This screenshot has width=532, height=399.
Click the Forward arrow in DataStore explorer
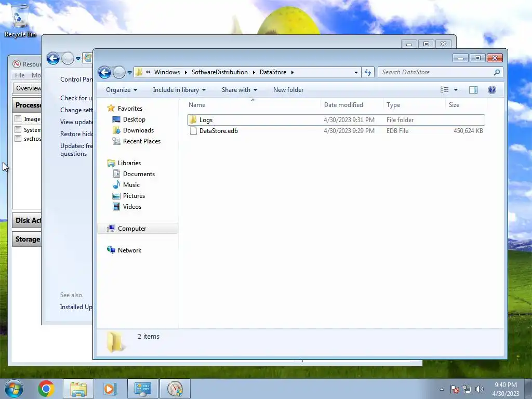click(119, 72)
